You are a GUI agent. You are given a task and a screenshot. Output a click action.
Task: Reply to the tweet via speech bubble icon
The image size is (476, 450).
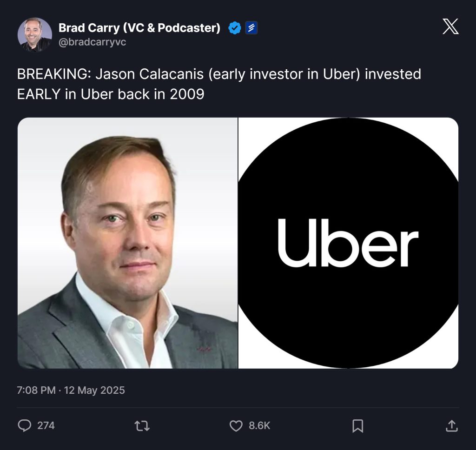[24, 425]
